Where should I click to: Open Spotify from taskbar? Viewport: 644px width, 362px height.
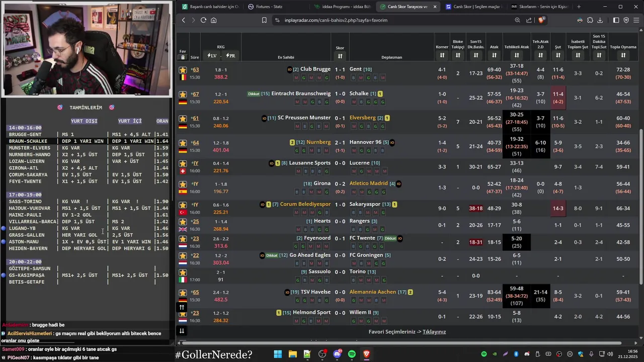(352, 354)
